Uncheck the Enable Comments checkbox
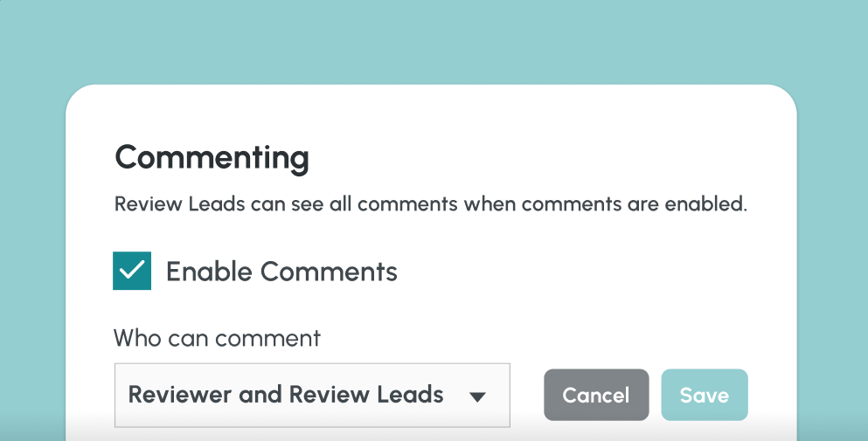 click(132, 271)
